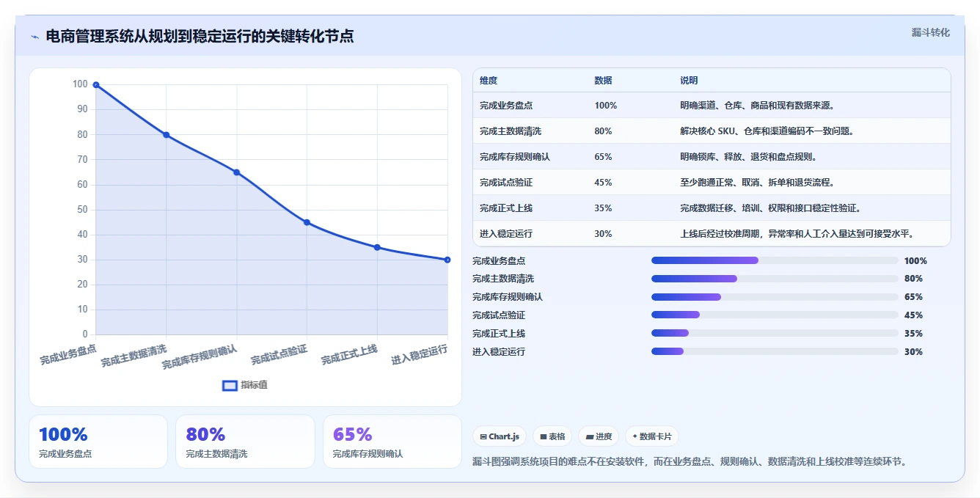Click the 100% value in the table
This screenshot has height=498, width=980.
(606, 106)
